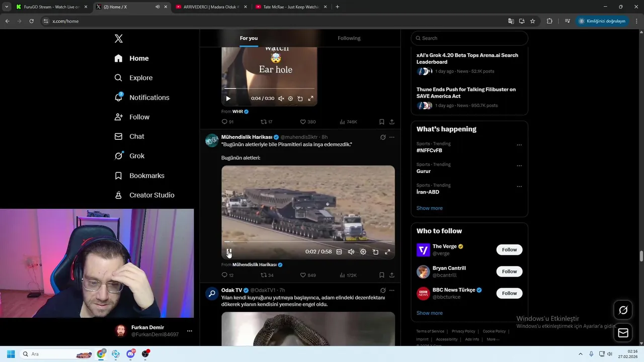Open floating Grok button at bottom right
This screenshot has width=644, height=362.
pos(623,310)
